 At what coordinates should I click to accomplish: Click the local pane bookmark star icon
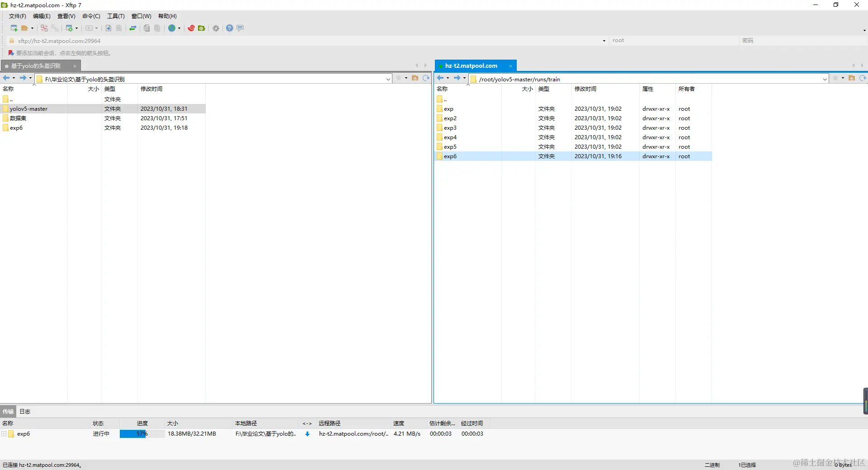pos(399,78)
